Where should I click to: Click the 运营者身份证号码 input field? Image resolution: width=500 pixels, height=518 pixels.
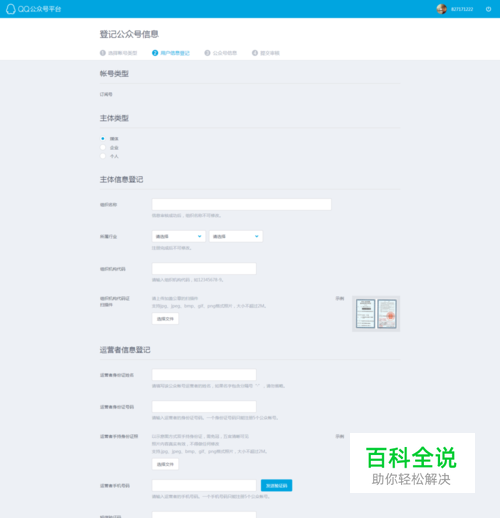pyautogui.click(x=204, y=407)
